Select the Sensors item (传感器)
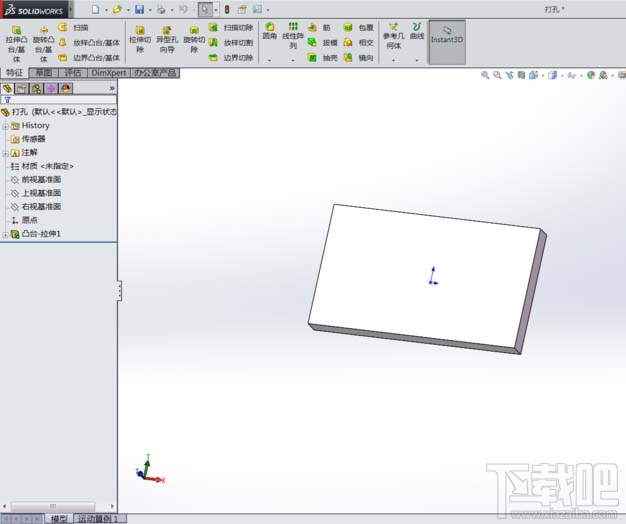The image size is (626, 524). coord(28,139)
